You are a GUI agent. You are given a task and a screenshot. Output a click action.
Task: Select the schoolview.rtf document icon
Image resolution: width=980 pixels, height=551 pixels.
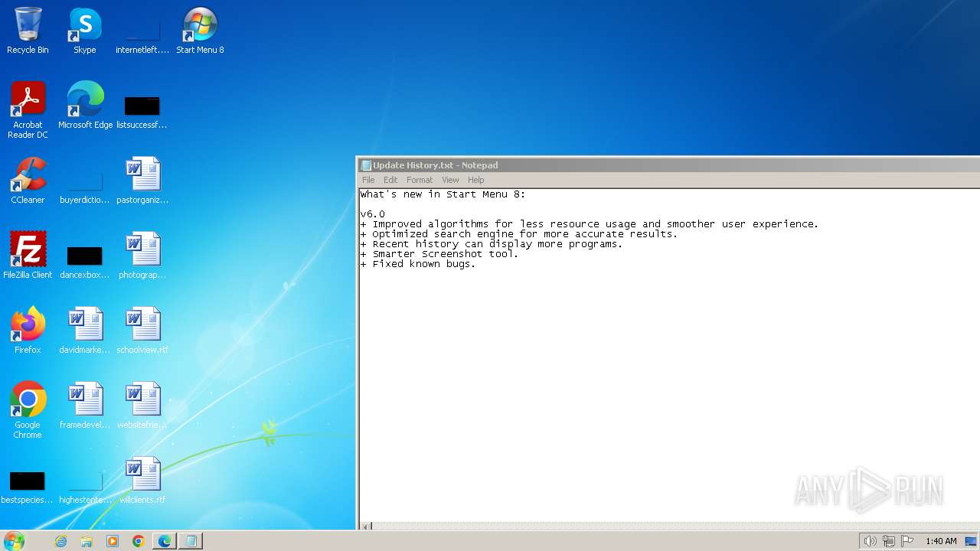142,331
